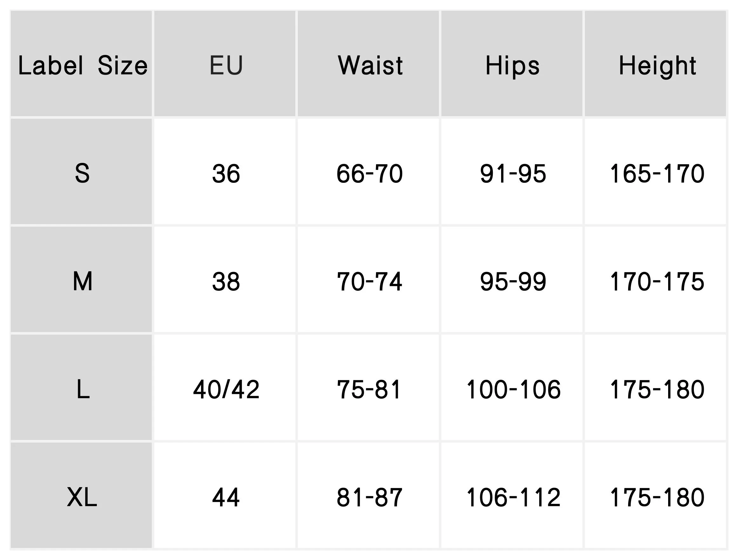Select the Waist column header
Screen dimensions: 738x560
[370, 65]
